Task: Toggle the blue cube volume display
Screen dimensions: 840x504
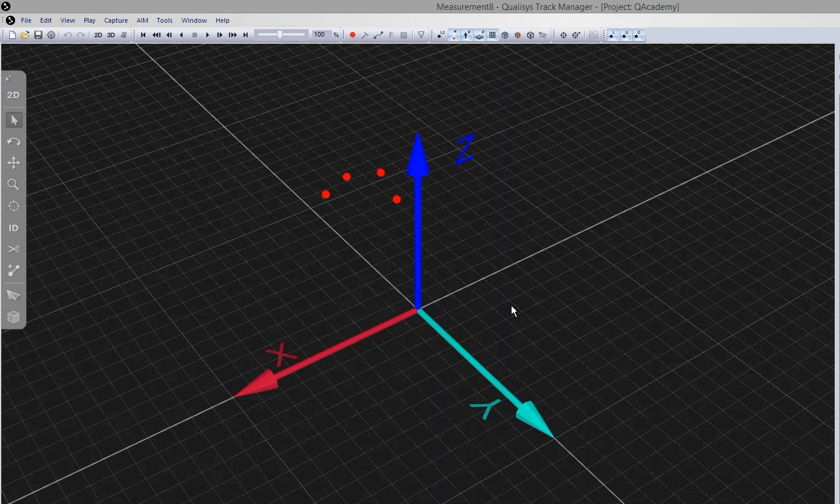Action: 505,35
